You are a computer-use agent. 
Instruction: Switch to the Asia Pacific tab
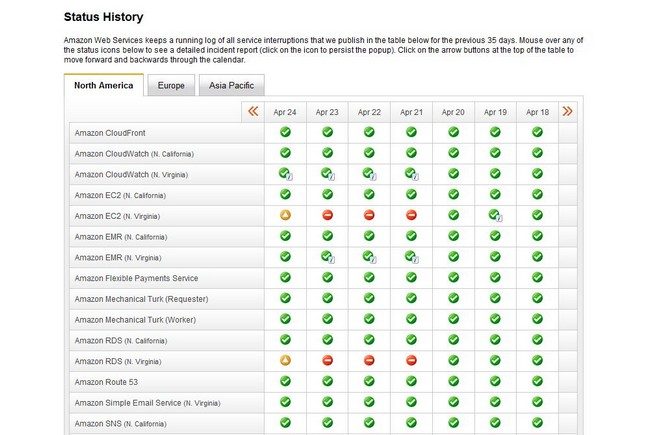point(231,86)
